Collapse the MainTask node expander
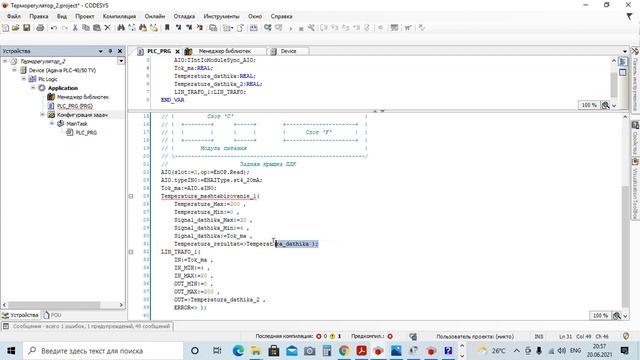 tap(52, 123)
